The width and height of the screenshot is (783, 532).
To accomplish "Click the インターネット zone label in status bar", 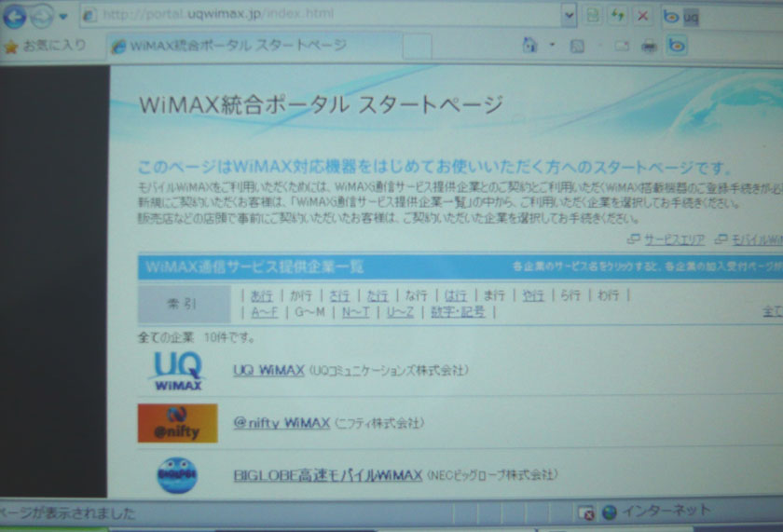I will point(666,511).
